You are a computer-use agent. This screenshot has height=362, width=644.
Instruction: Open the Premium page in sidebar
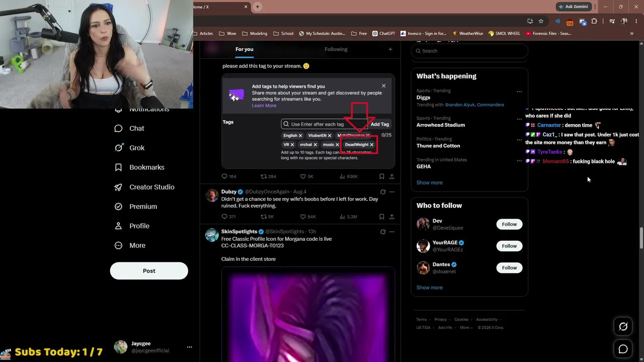tap(135, 207)
